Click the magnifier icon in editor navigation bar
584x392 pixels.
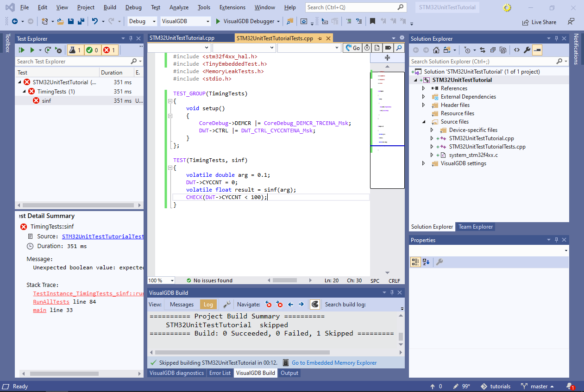pyautogui.click(x=399, y=48)
